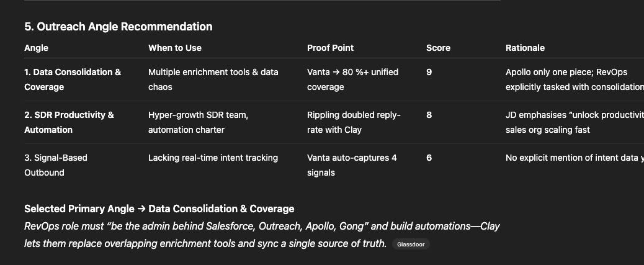
Task: Click the "Score" column header
Action: 438,48
